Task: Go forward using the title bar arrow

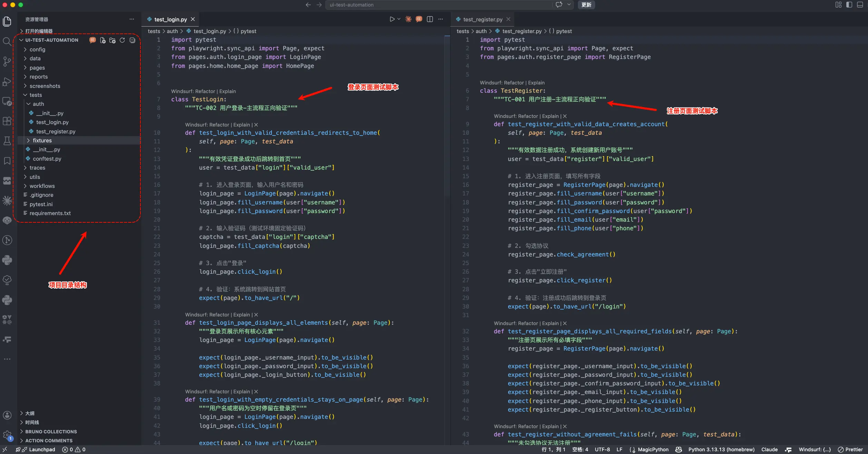Action: click(319, 5)
